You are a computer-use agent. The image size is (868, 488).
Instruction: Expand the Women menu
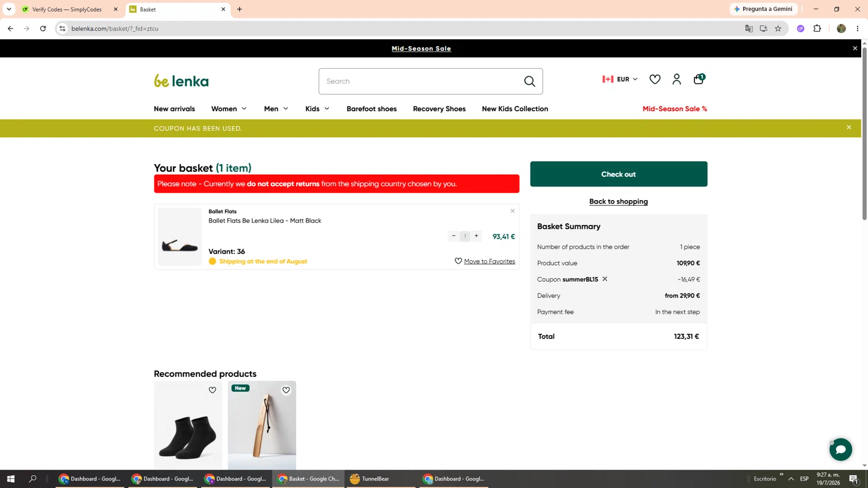(229, 109)
